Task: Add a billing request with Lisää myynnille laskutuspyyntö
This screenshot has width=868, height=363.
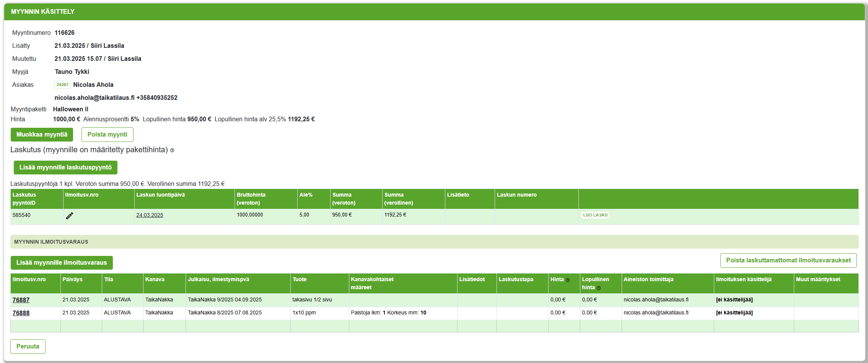Action: point(65,168)
